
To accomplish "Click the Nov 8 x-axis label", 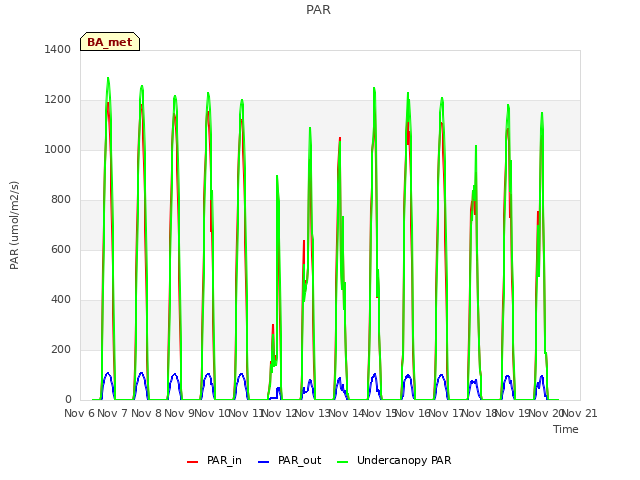I will [146, 413].
